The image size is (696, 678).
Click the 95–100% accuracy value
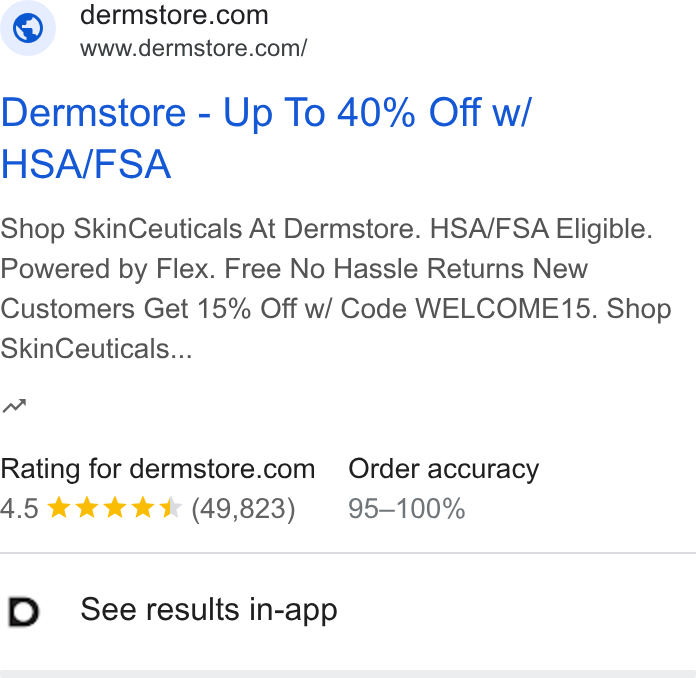407,509
